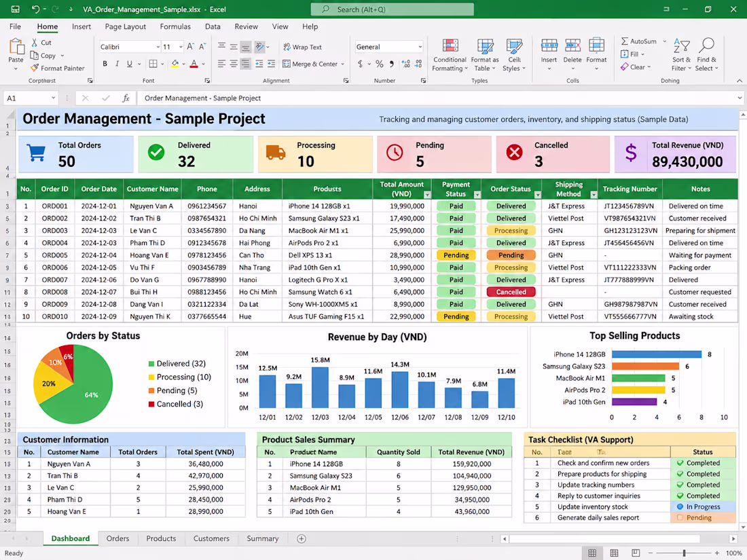Viewport: 747px width, 560px height.
Task: Toggle Wrap Text on cell
Action: pos(302,47)
